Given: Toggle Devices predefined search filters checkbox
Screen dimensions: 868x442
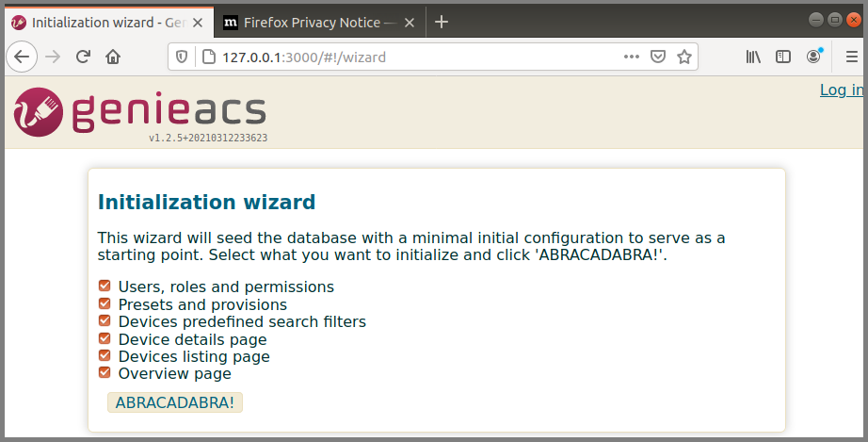Looking at the screenshot, I should coord(104,320).
